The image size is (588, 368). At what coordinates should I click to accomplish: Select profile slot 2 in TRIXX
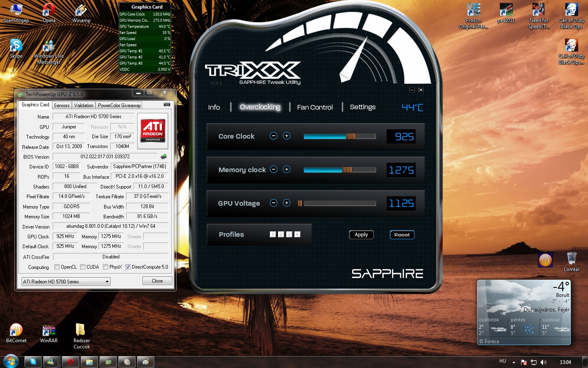(281, 234)
